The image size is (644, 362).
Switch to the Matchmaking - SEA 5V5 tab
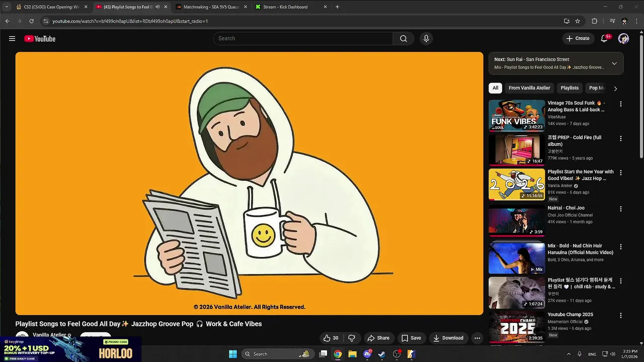(211, 7)
